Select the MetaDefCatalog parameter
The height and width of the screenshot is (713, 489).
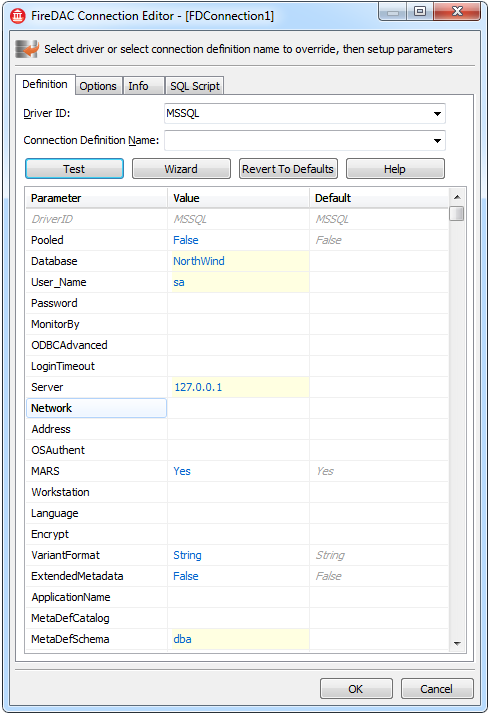(x=96, y=618)
